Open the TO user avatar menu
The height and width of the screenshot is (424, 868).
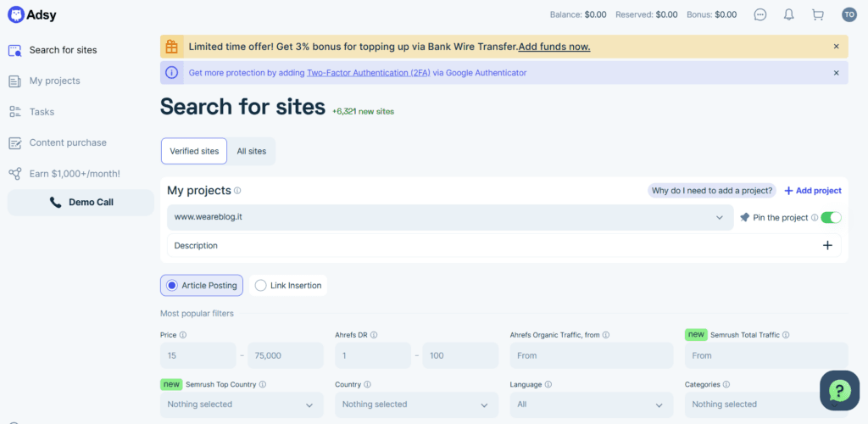849,15
